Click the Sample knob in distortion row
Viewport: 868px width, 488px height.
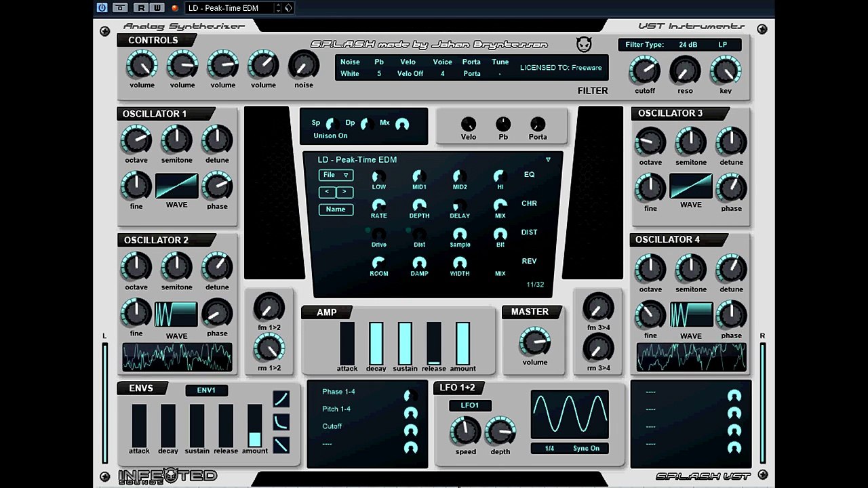coord(460,234)
